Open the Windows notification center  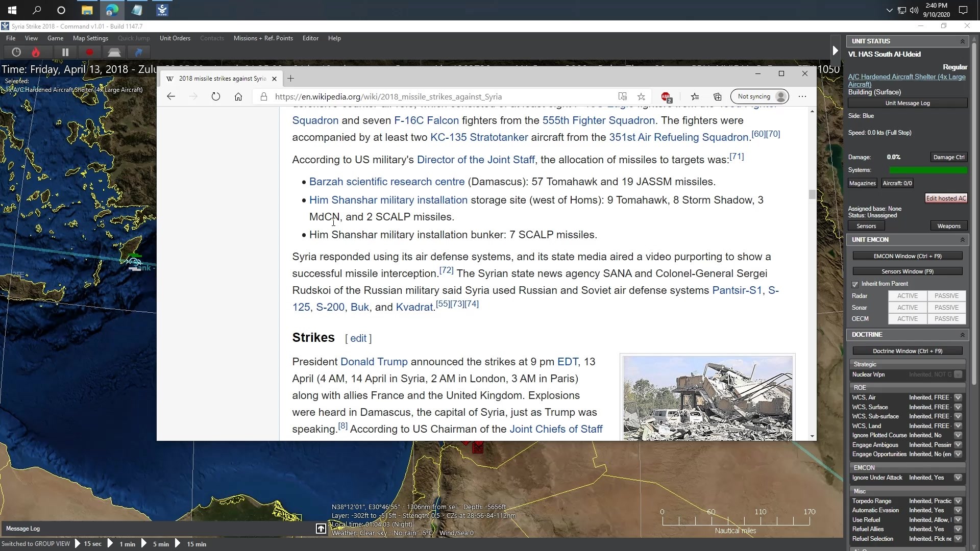[963, 10]
